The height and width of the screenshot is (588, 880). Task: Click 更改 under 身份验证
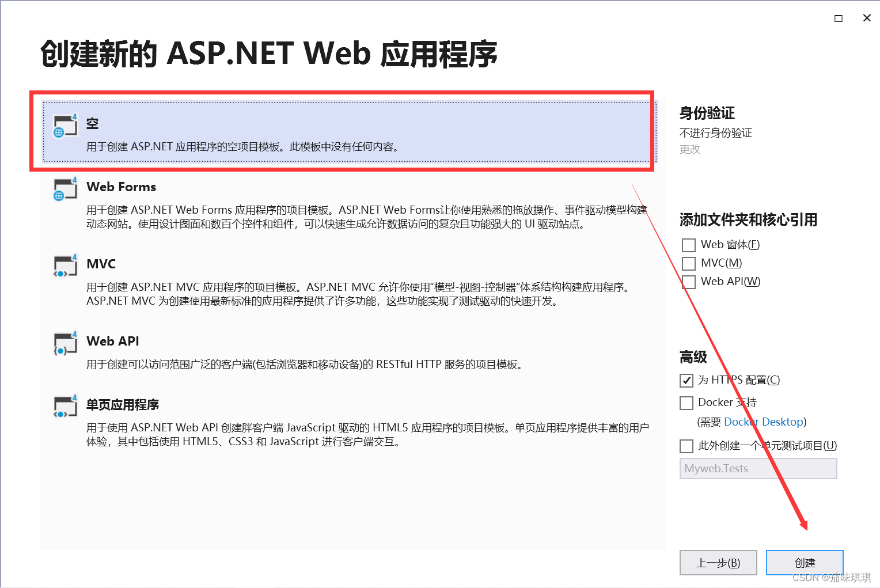click(x=690, y=150)
